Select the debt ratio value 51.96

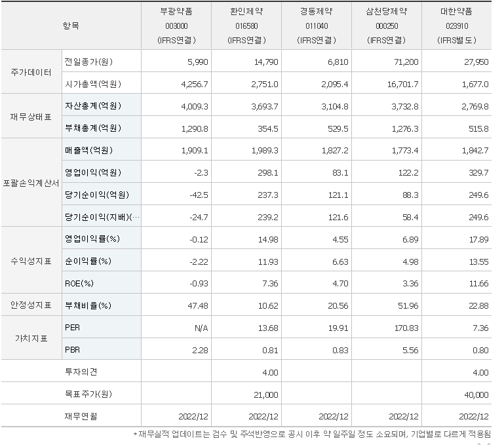click(408, 306)
